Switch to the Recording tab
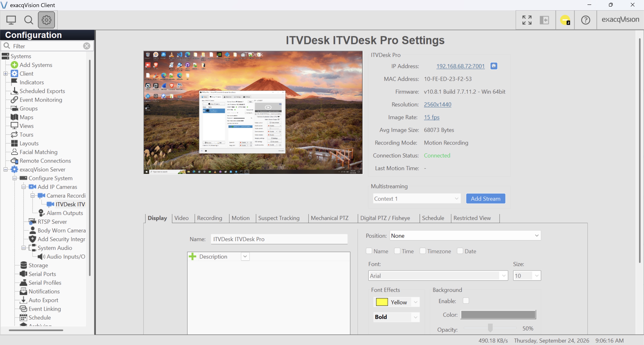The image size is (644, 345). tap(210, 218)
